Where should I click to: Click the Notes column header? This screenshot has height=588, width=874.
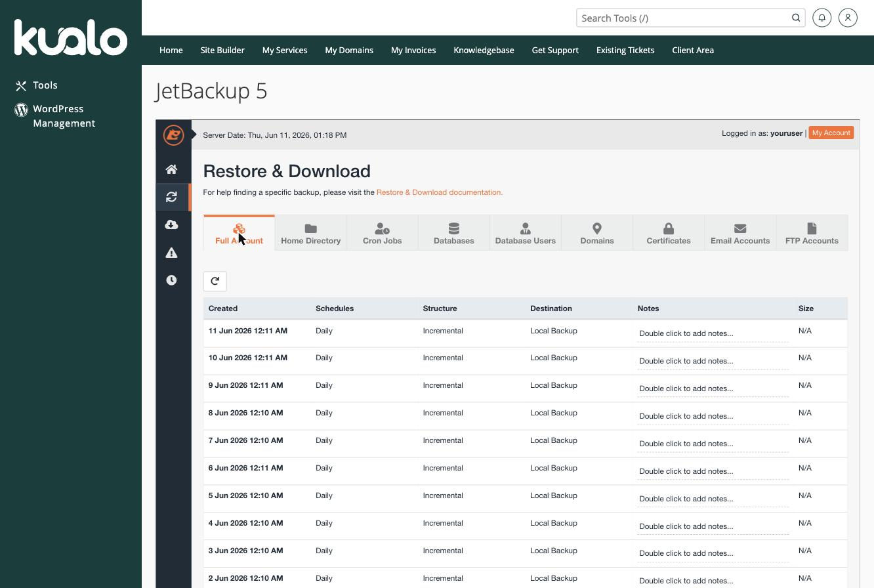pyautogui.click(x=648, y=308)
